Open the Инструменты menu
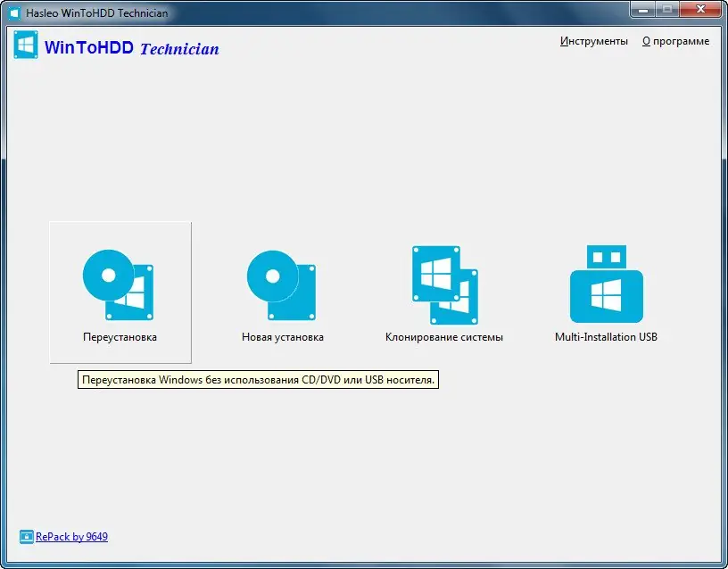 (594, 41)
